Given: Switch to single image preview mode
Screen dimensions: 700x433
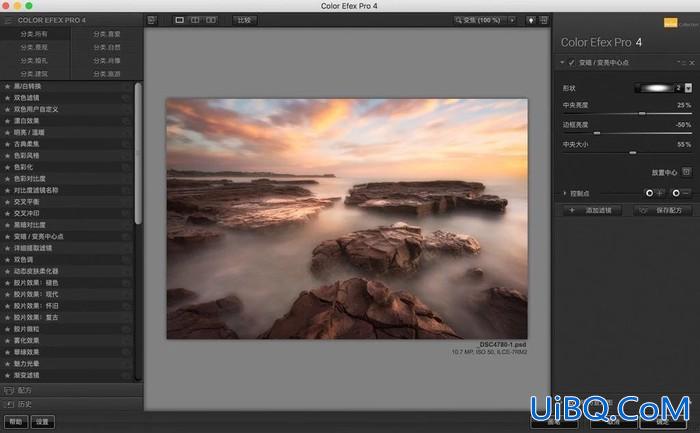Looking at the screenshot, I should pyautogui.click(x=179, y=20).
